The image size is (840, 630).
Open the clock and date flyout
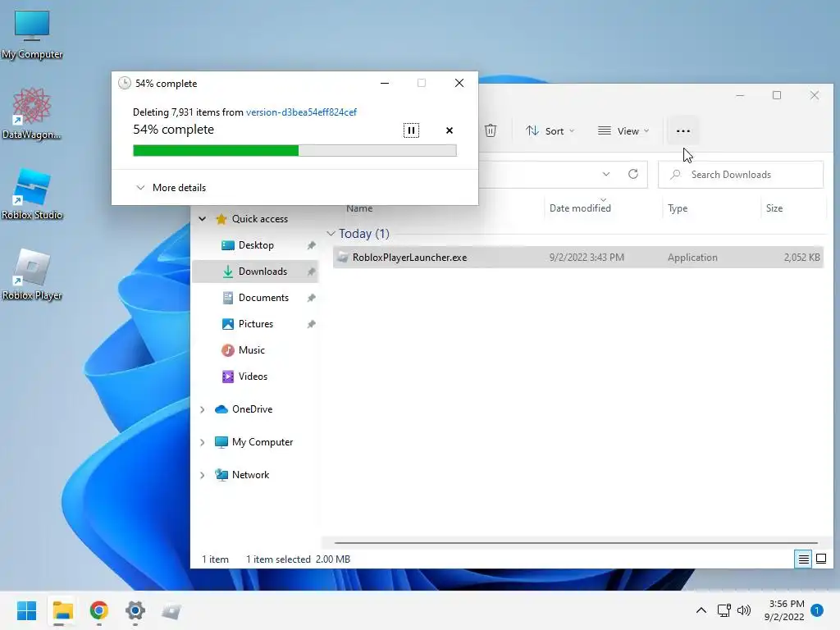click(784, 610)
